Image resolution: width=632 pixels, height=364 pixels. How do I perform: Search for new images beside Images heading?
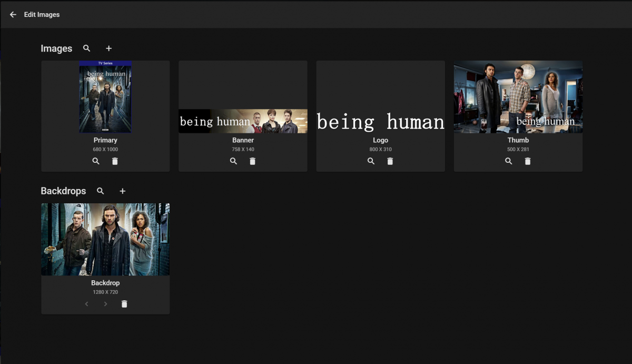click(87, 48)
